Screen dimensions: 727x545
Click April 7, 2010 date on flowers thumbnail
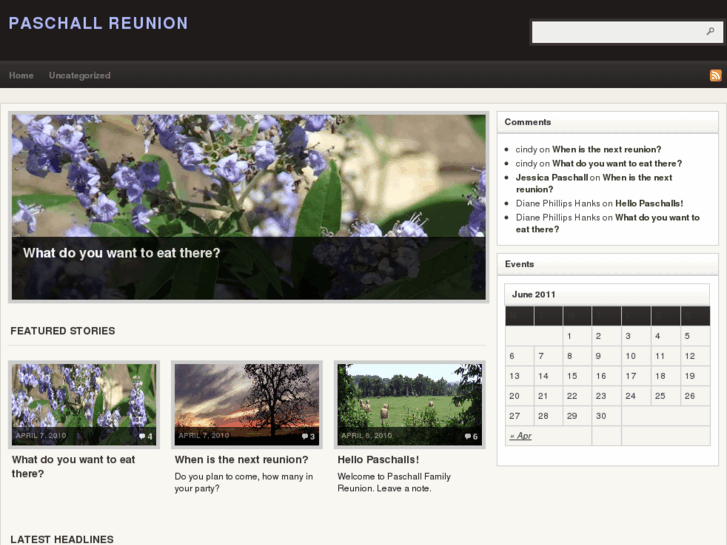click(41, 436)
